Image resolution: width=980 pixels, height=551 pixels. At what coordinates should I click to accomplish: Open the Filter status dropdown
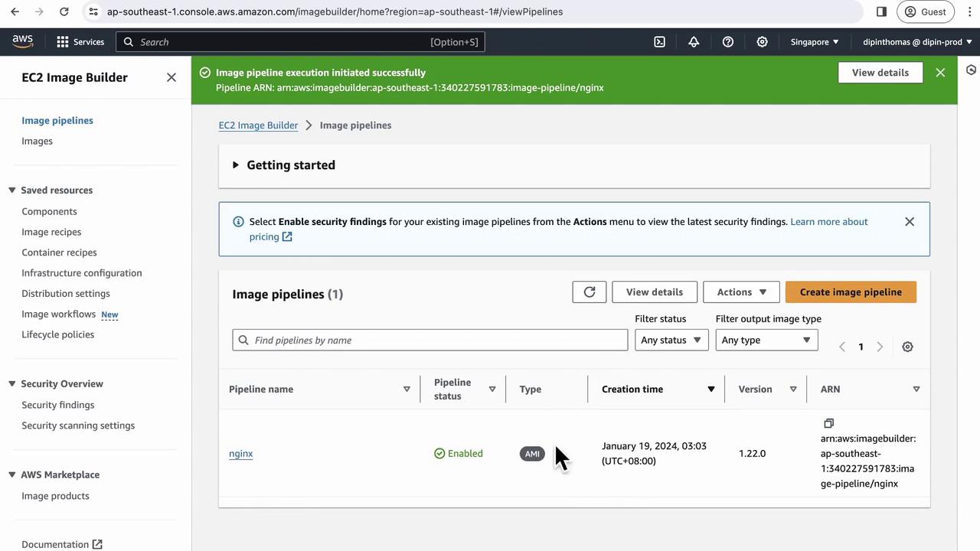pos(671,341)
